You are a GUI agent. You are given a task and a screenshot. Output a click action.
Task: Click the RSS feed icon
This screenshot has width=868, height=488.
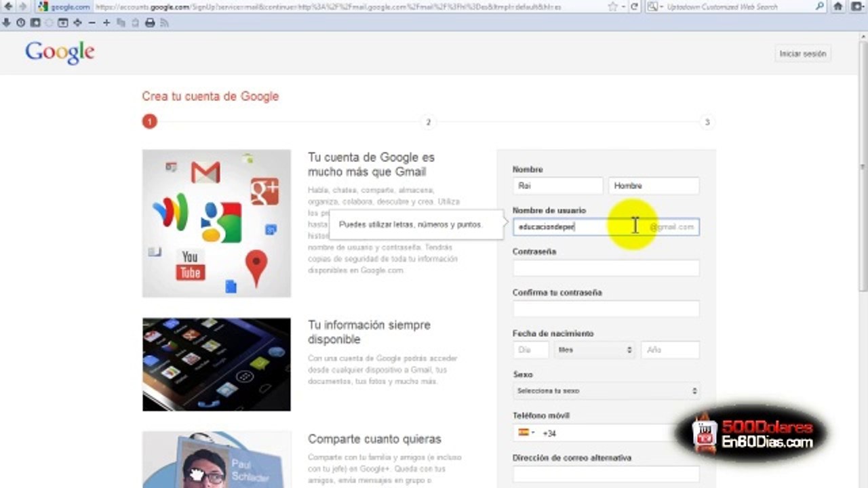point(164,22)
